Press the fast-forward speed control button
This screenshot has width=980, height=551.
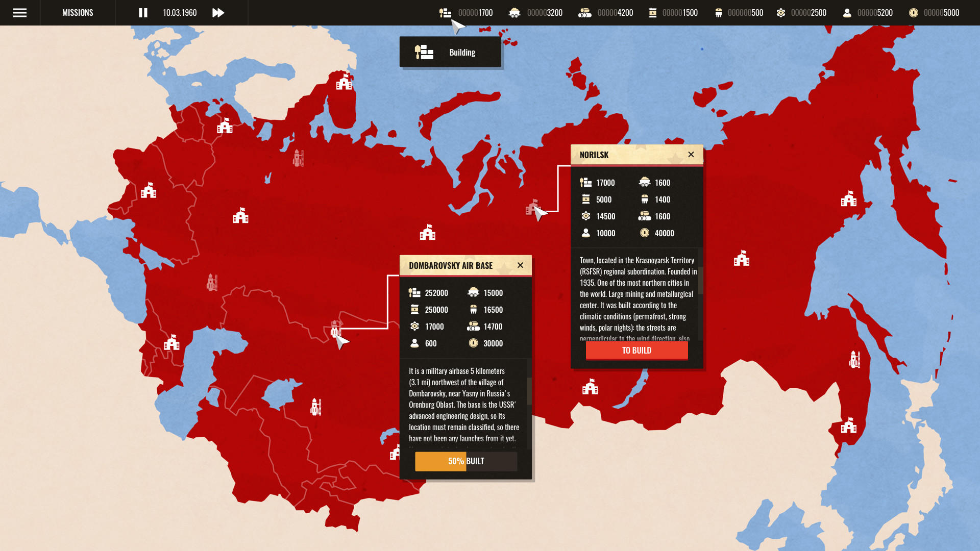[x=218, y=12]
